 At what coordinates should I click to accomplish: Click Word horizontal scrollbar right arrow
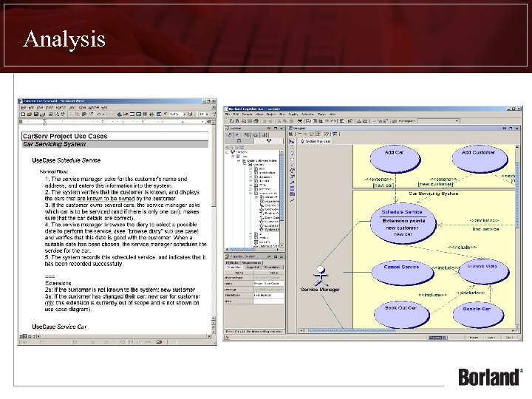(209, 336)
